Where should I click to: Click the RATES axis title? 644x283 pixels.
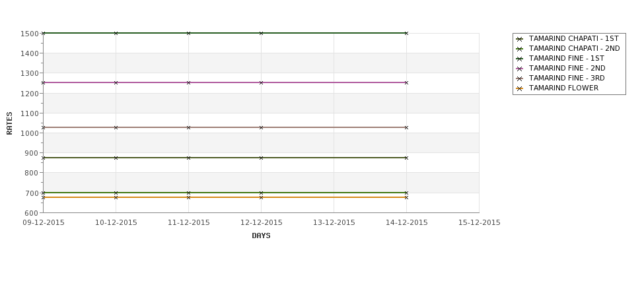pos(9,123)
